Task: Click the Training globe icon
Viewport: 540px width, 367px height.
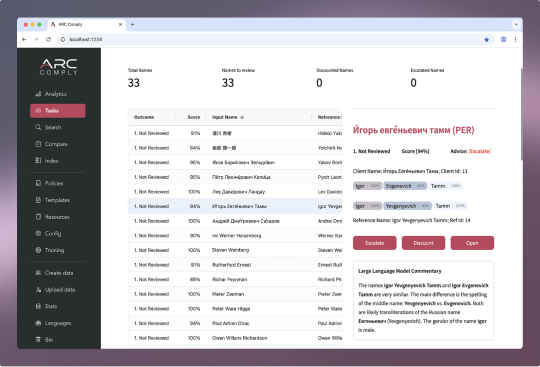Action: click(38, 250)
